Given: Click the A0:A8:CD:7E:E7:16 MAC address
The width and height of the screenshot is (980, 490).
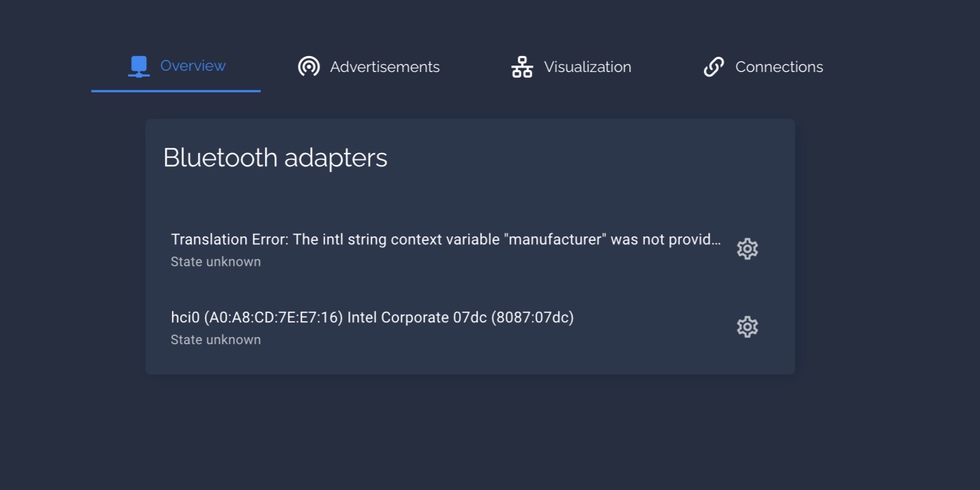Looking at the screenshot, I should coord(273,317).
